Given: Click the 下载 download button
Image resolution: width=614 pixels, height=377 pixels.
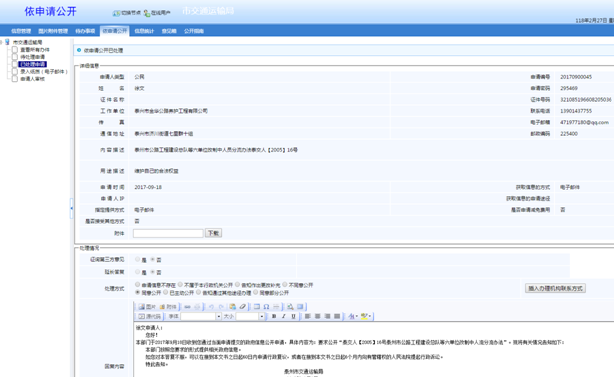Looking at the screenshot, I should (213, 233).
